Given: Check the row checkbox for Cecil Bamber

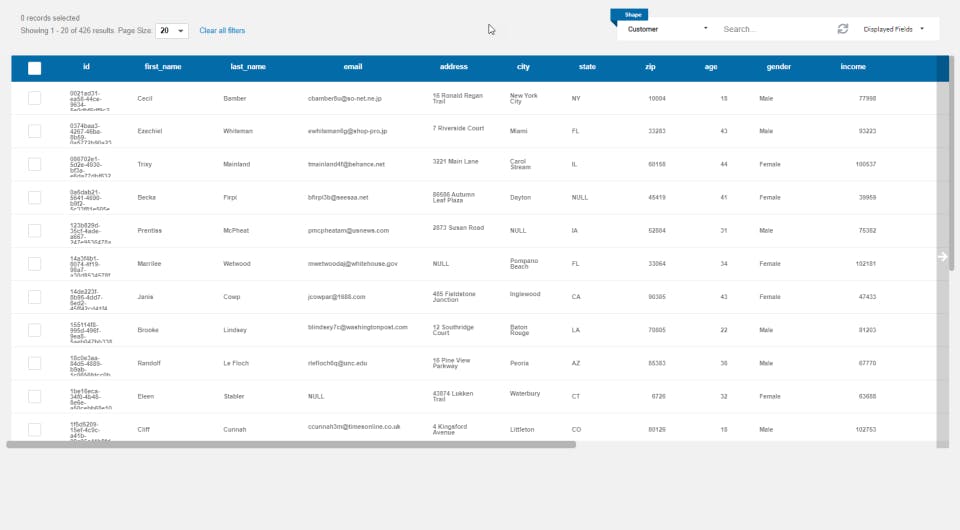Looking at the screenshot, I should (34, 98).
